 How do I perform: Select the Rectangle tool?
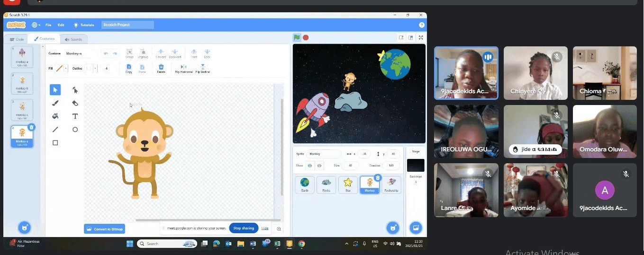55,143
